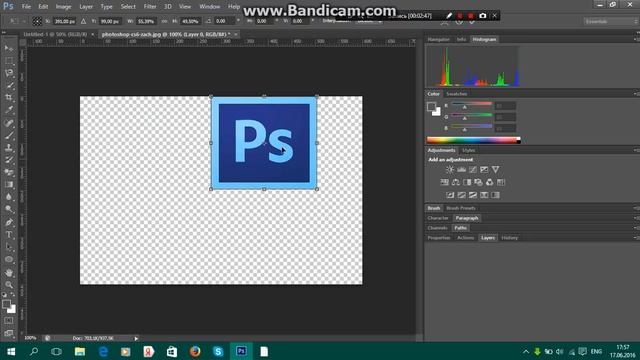The height and width of the screenshot is (360, 640).
Task: Toggle the width-height aspect ratio link
Action: [164, 21]
